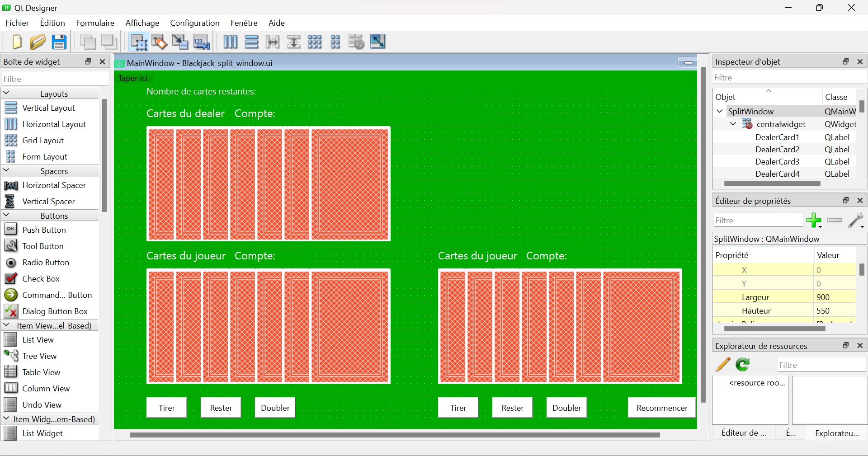This screenshot has height=456, width=868.
Task: Click right player's Doubler button
Action: click(x=566, y=408)
